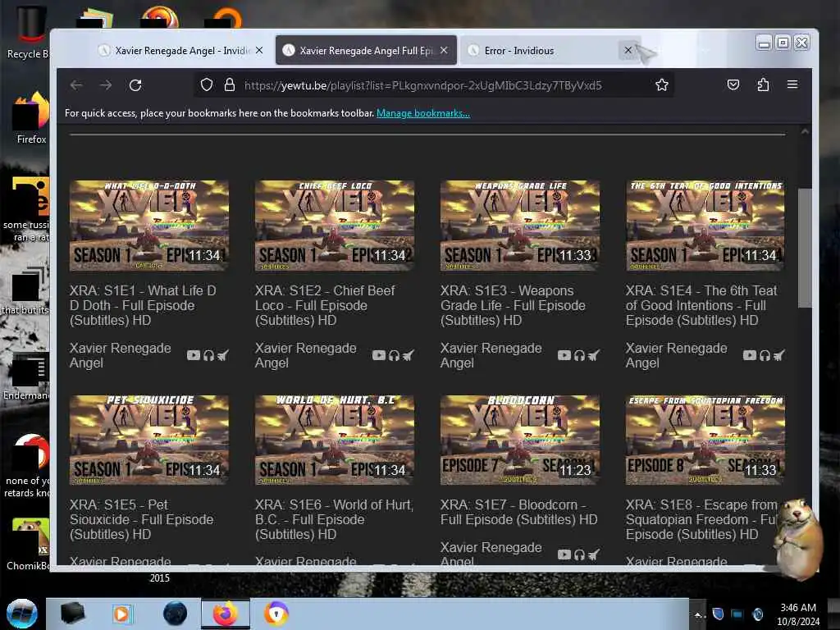This screenshot has width=840, height=630.
Task: Click the audio mode headphones icon for S1E4
Action: pos(765,355)
